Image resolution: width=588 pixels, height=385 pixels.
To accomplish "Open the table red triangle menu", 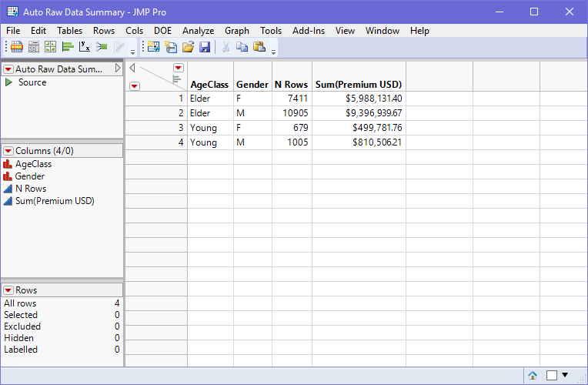I will pos(8,69).
